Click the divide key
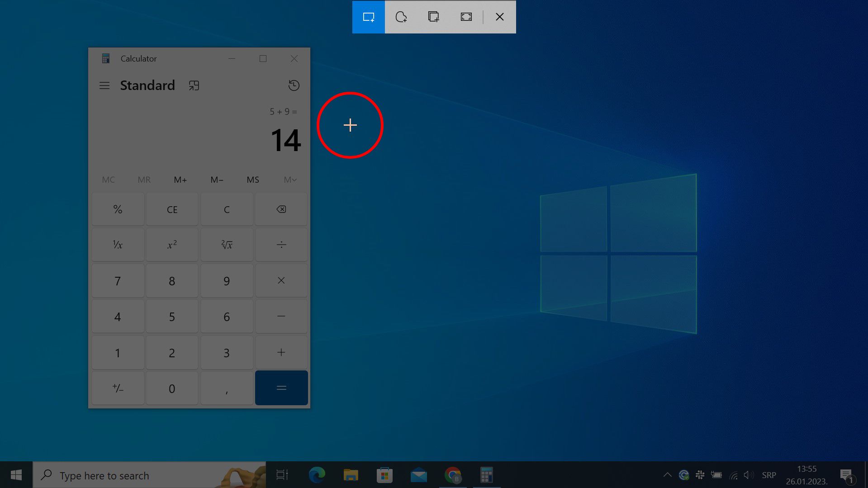The height and width of the screenshot is (488, 868). point(281,245)
